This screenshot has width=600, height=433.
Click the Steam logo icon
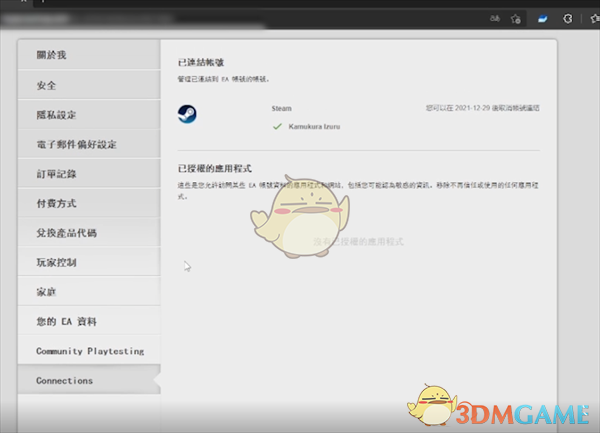click(x=187, y=114)
